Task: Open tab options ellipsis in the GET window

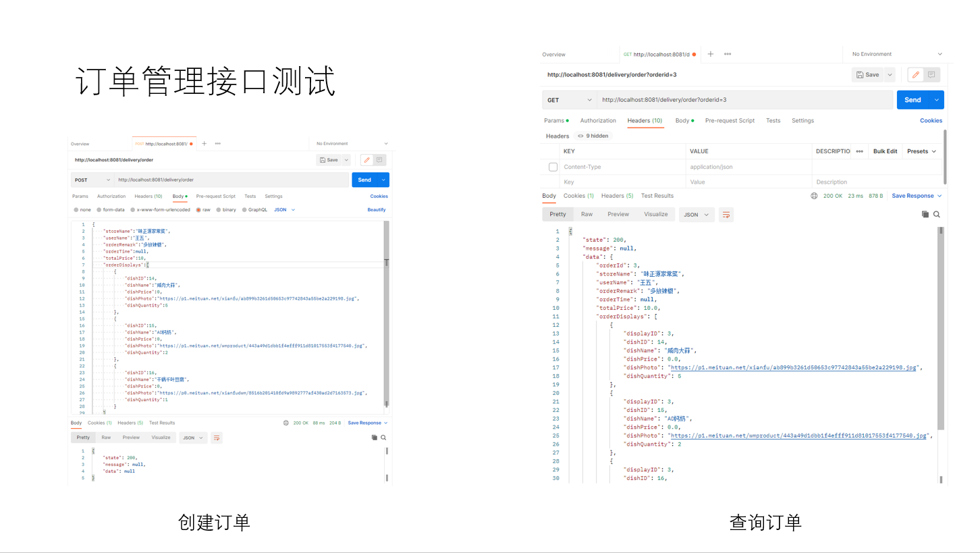Action: click(728, 54)
